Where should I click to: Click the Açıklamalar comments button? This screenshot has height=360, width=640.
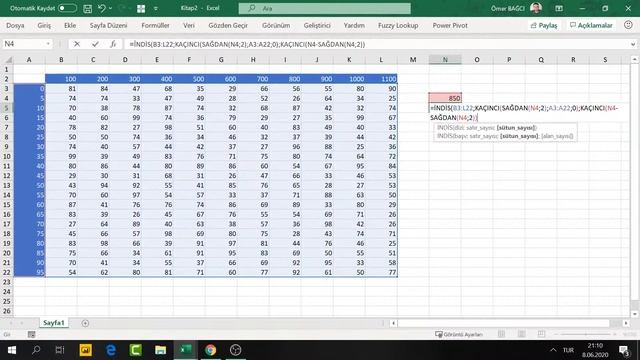(x=591, y=25)
